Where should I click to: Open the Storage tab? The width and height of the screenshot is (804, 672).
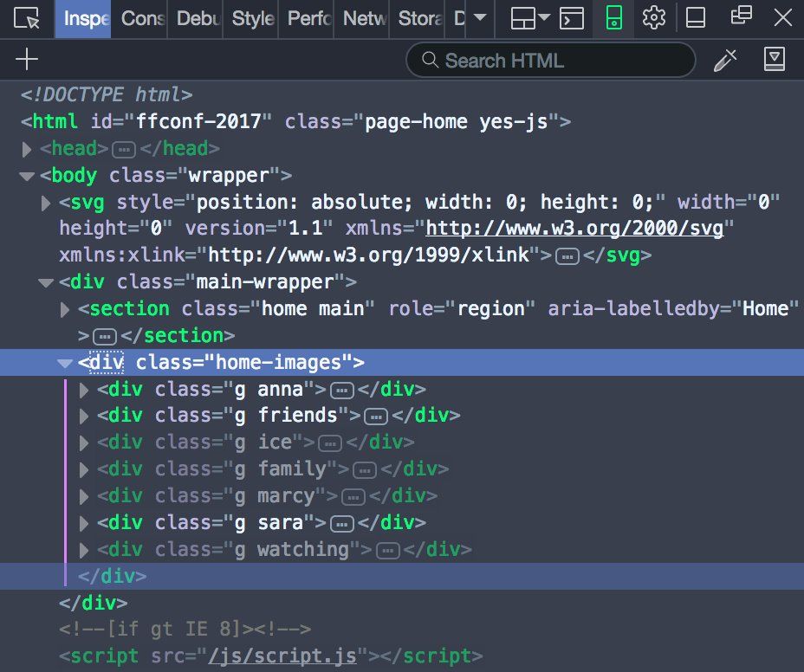pos(417,19)
